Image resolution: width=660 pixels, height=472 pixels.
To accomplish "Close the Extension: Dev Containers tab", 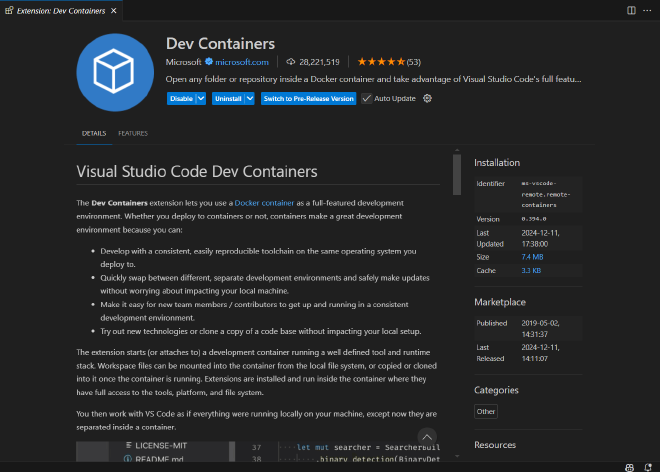I will coord(114,11).
